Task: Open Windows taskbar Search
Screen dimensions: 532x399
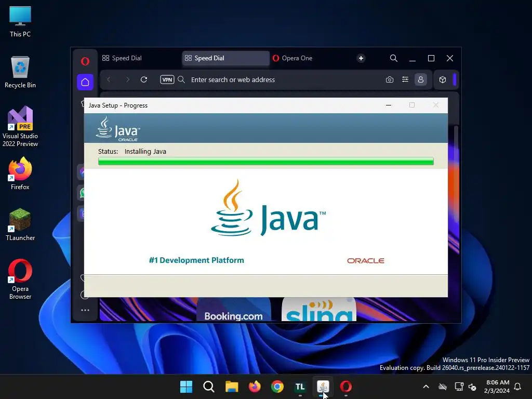Action: 209,387
